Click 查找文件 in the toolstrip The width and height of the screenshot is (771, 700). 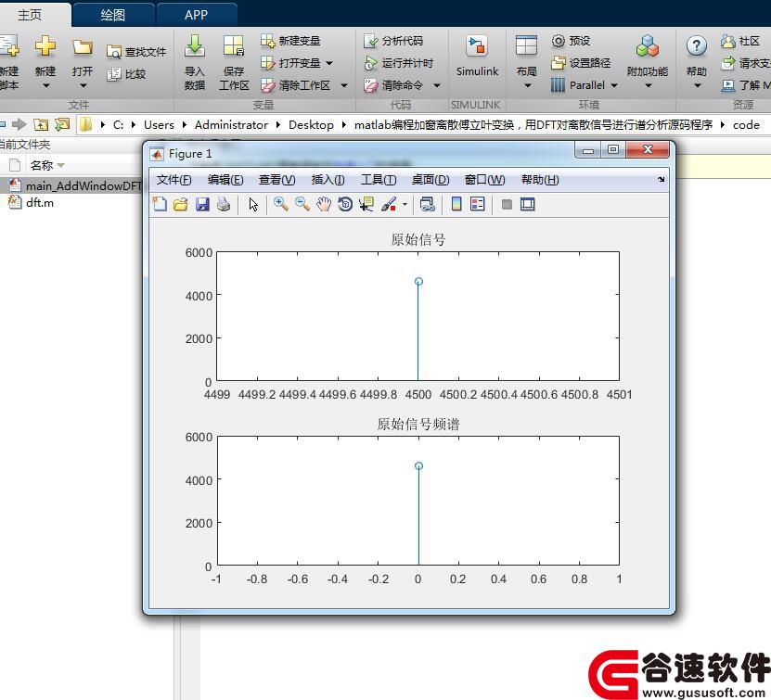136,52
